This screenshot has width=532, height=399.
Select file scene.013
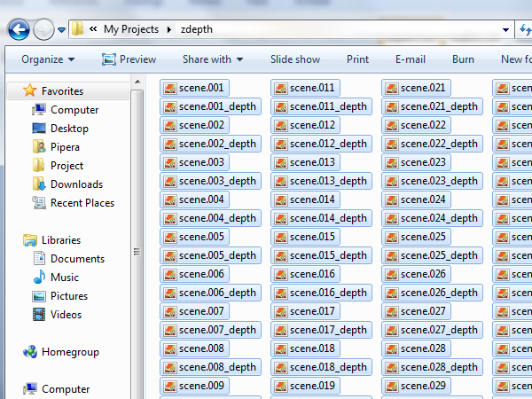305,162
